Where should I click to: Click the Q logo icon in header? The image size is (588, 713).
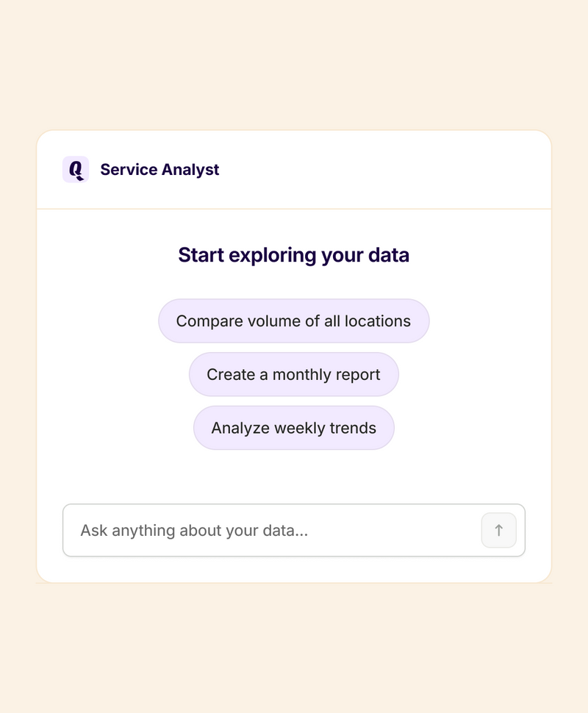pyautogui.click(x=76, y=170)
